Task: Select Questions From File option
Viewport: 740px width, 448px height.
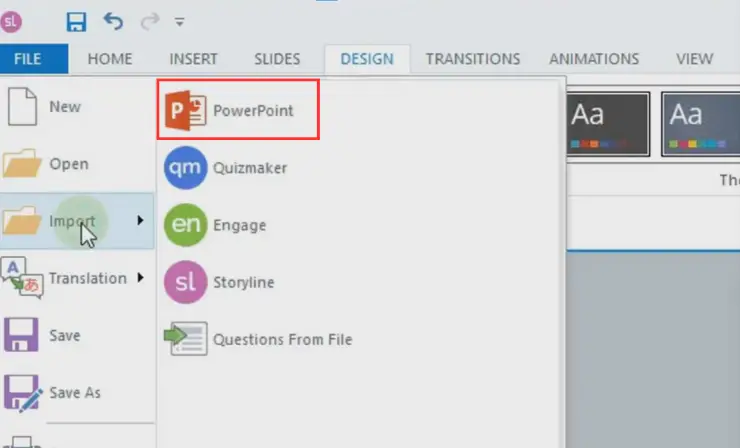Action: pyautogui.click(x=283, y=339)
